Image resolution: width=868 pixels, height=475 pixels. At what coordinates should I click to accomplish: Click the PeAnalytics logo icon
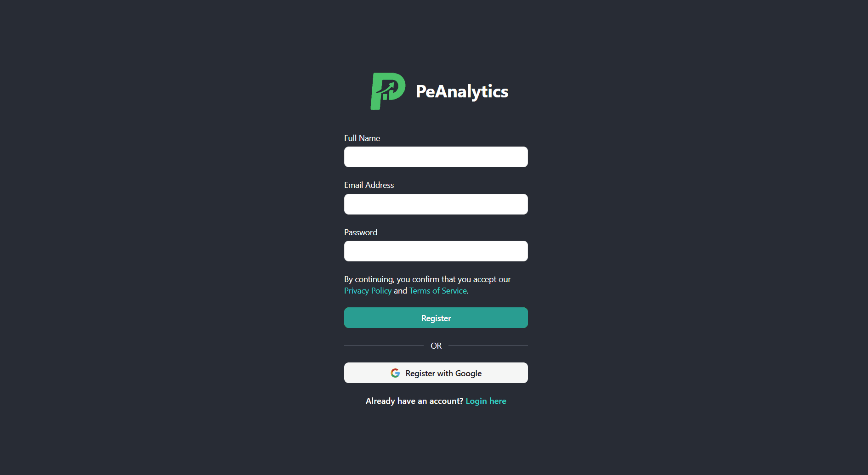388,91
